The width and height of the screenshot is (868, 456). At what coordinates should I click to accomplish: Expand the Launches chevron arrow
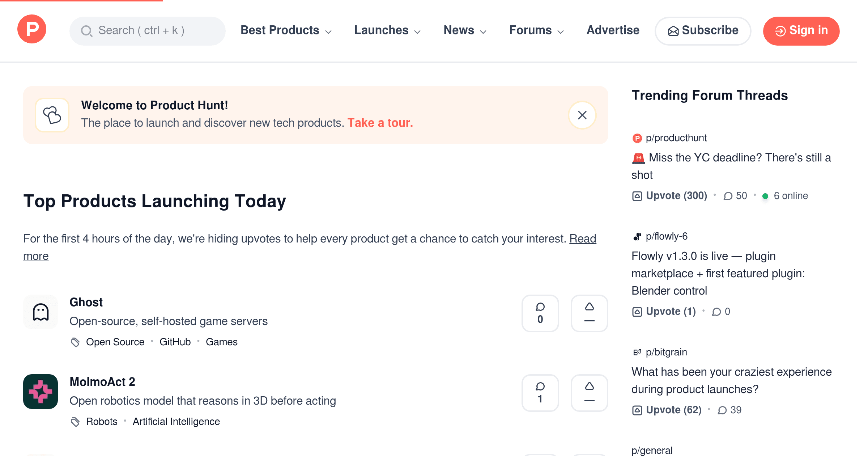point(417,32)
